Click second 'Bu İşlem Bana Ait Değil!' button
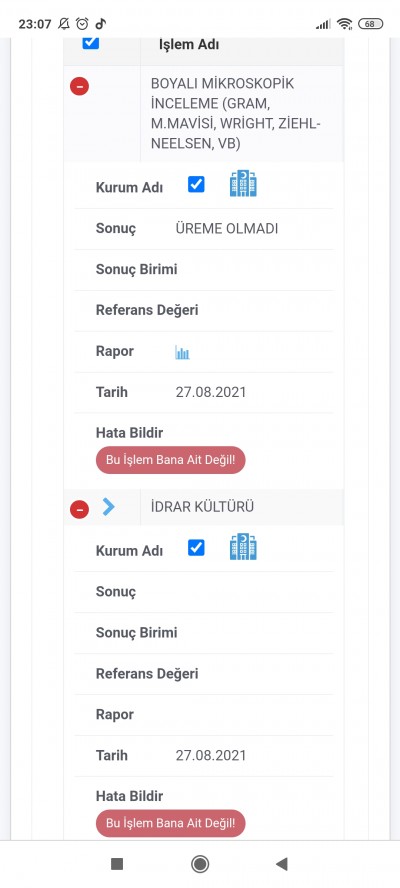Image resolution: width=400 pixels, height=888 pixels. [x=171, y=823]
